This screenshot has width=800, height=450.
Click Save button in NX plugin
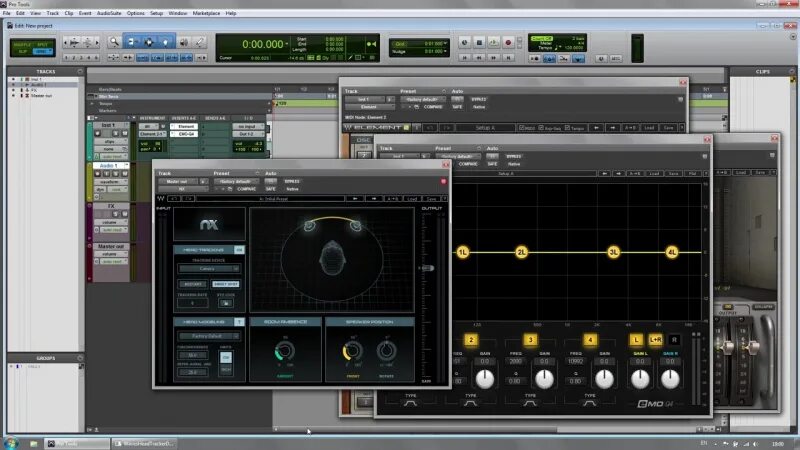coord(432,198)
